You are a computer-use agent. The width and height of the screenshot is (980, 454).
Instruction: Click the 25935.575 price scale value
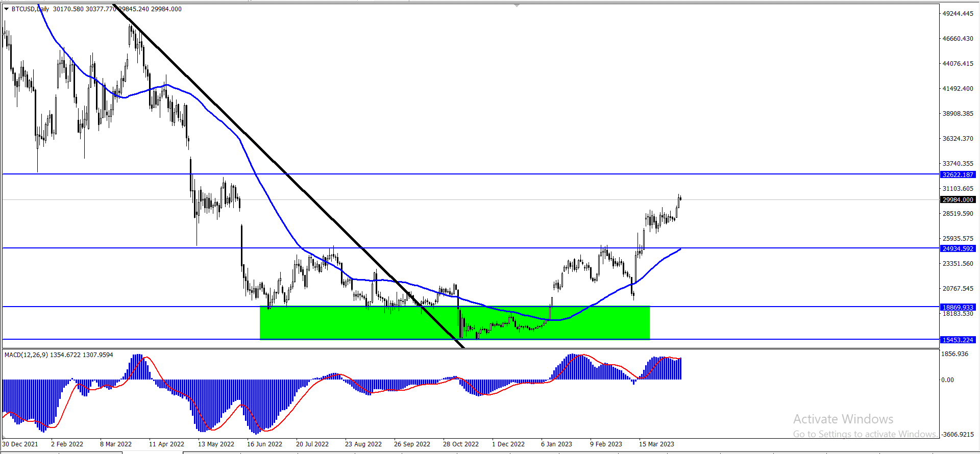point(958,239)
